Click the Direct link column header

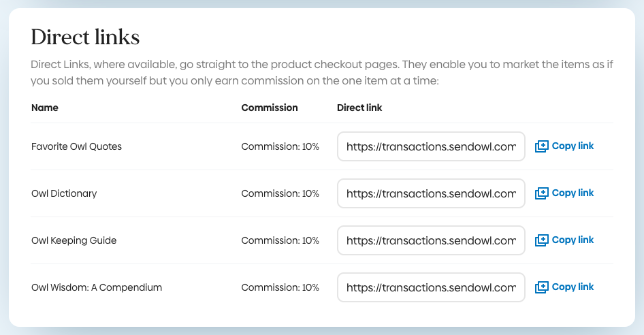tap(359, 108)
